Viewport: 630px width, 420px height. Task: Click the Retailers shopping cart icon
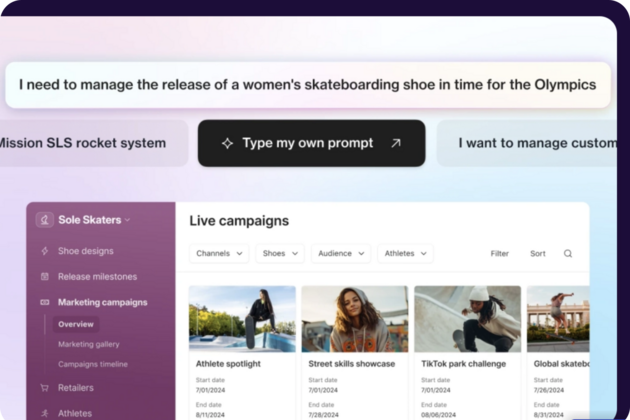pos(45,387)
